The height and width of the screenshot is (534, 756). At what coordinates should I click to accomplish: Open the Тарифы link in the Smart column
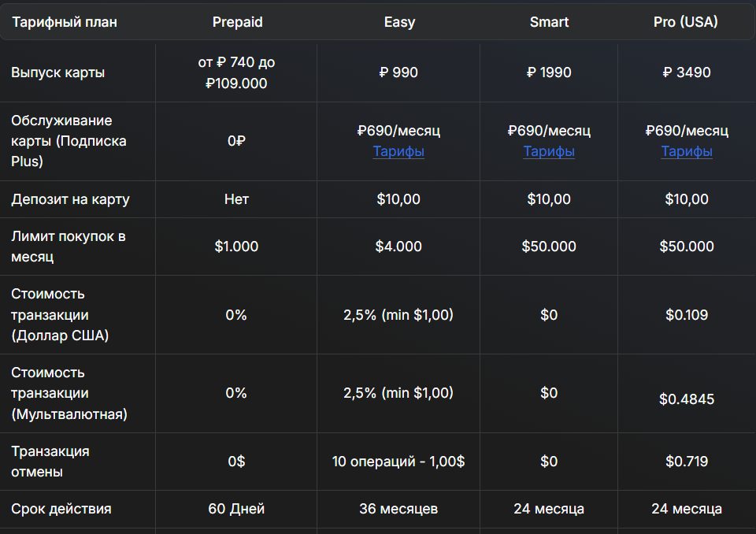(549, 151)
